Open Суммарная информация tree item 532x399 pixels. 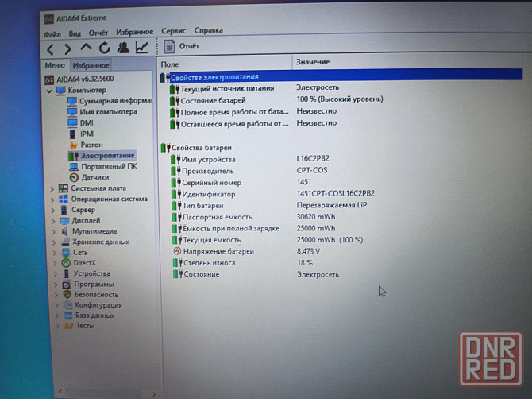tap(110, 101)
